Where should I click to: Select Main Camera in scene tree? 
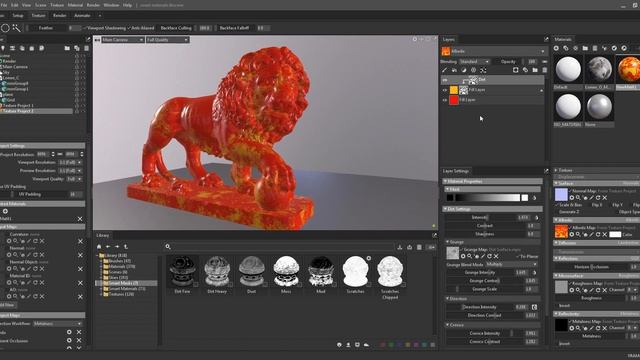[x=15, y=67]
